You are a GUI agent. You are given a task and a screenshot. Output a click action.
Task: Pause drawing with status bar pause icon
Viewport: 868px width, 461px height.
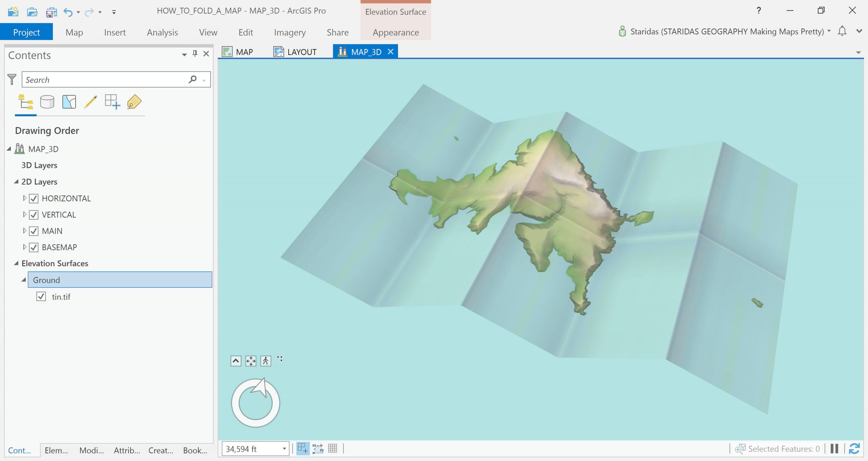coord(834,448)
